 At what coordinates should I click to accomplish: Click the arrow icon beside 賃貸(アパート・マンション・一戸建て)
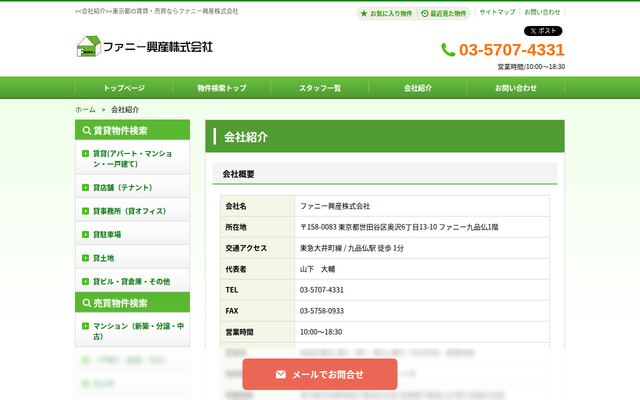[85, 153]
